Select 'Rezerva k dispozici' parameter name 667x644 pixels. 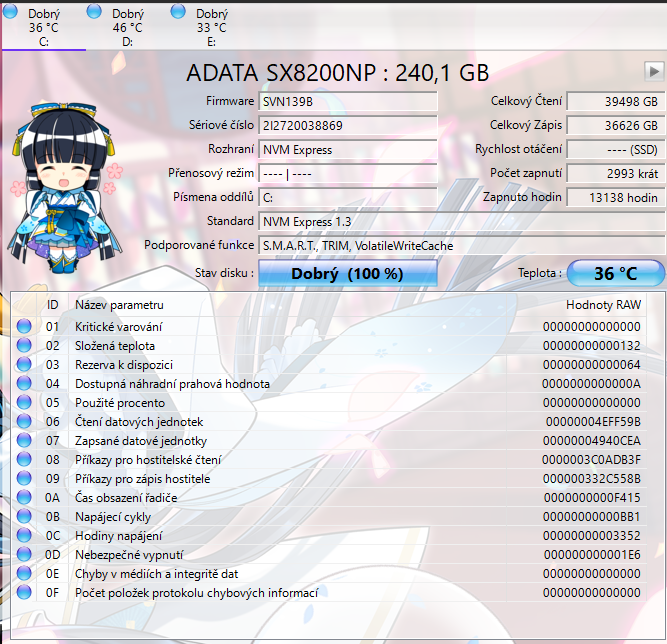coord(124,365)
